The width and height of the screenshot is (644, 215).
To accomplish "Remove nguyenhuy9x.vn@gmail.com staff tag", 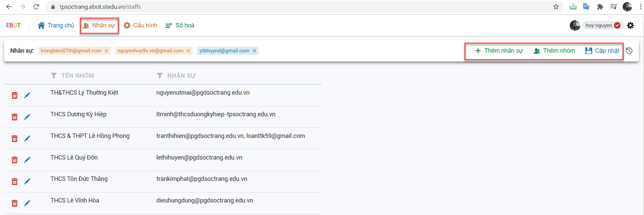I will pyautogui.click(x=188, y=51).
